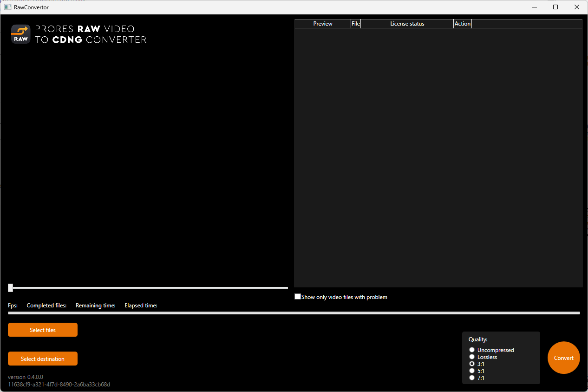Select the 7:1 quality setting
Screen dimensions: 588x392
(472, 378)
